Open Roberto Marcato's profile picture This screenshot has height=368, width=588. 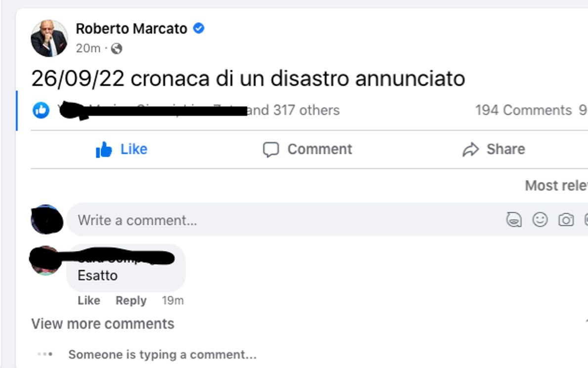click(x=49, y=39)
